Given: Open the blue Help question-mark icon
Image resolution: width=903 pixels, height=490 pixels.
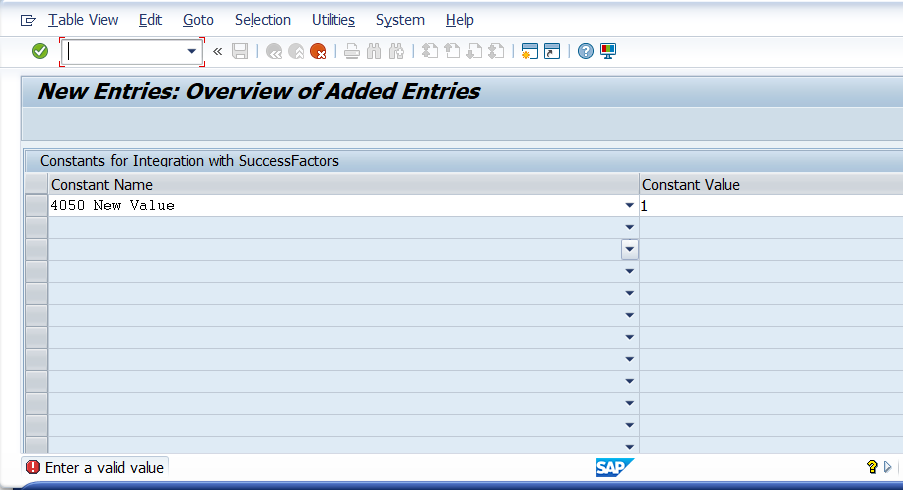Looking at the screenshot, I should tap(586, 51).
